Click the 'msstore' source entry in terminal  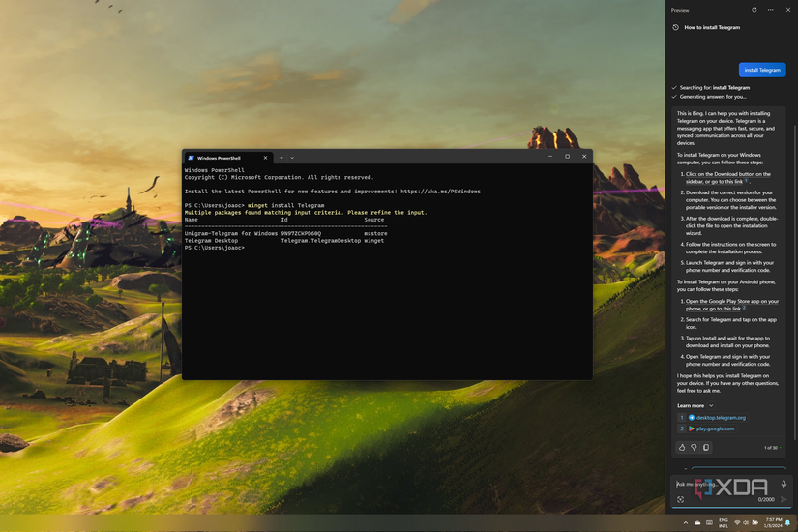(x=375, y=234)
